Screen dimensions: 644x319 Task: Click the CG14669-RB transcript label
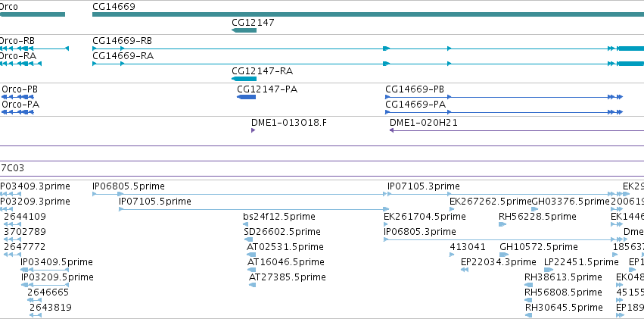tap(122, 41)
